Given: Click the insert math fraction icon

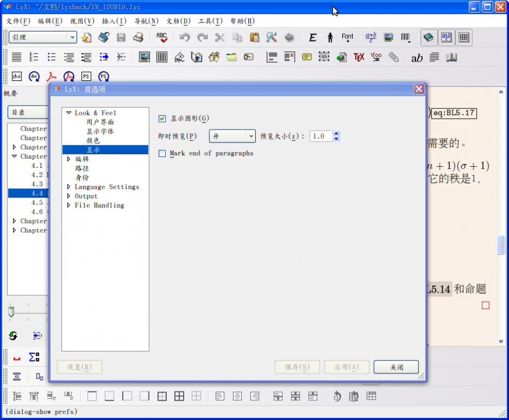Looking at the screenshot, I should pyautogui.click(x=371, y=37).
